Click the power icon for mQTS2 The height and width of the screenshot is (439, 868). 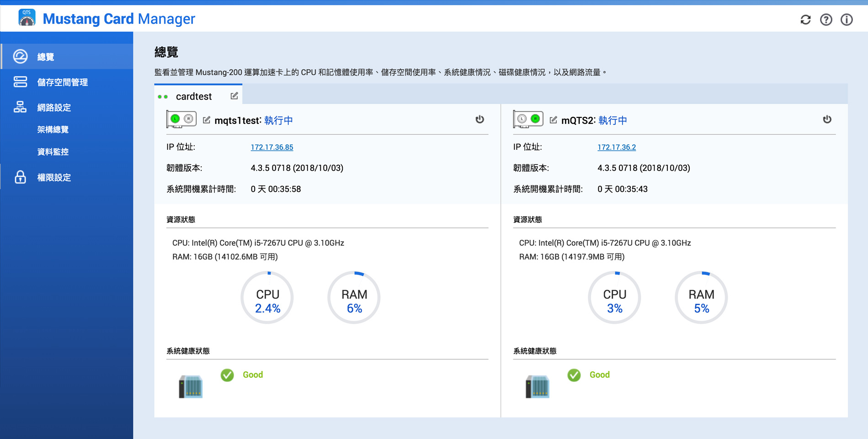(x=827, y=120)
